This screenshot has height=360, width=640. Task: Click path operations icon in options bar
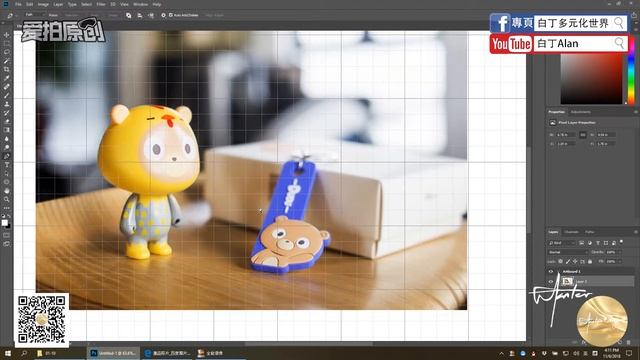click(x=129, y=15)
